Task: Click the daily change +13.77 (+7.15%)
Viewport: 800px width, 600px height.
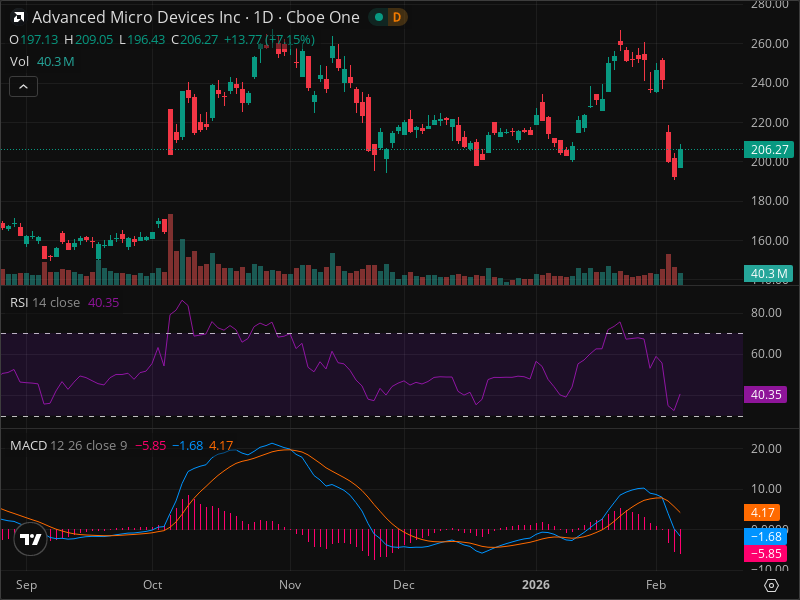Action: [269, 40]
